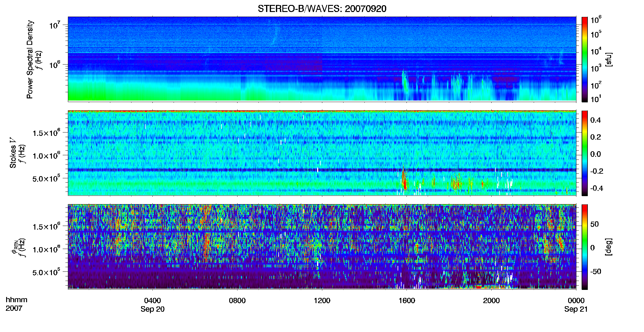
Task: Click the Power Spectral Density color bar
Action: point(585,59)
